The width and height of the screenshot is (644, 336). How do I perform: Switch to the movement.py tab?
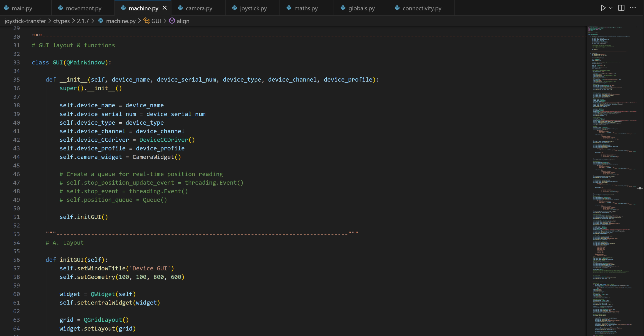83,8
